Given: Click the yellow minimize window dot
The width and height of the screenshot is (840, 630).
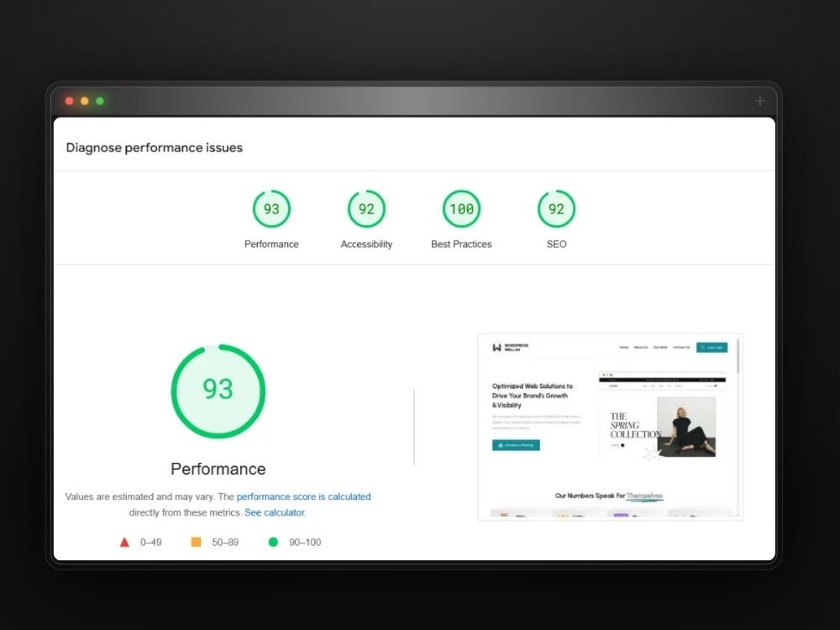Looking at the screenshot, I should (85, 101).
